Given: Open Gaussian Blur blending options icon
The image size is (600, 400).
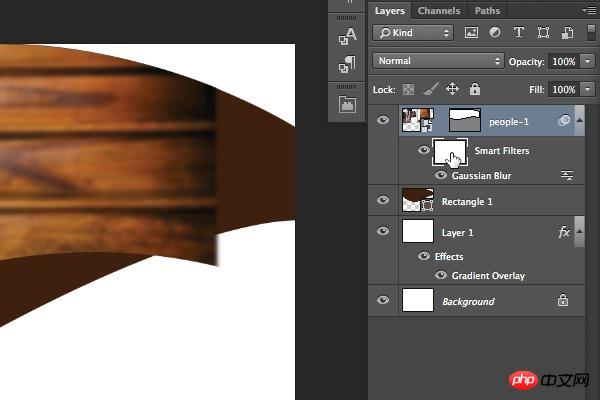Looking at the screenshot, I should click(x=567, y=175).
